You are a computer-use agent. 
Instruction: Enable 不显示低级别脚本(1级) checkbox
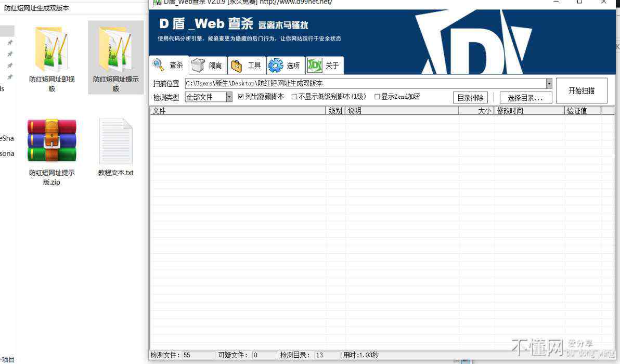294,97
